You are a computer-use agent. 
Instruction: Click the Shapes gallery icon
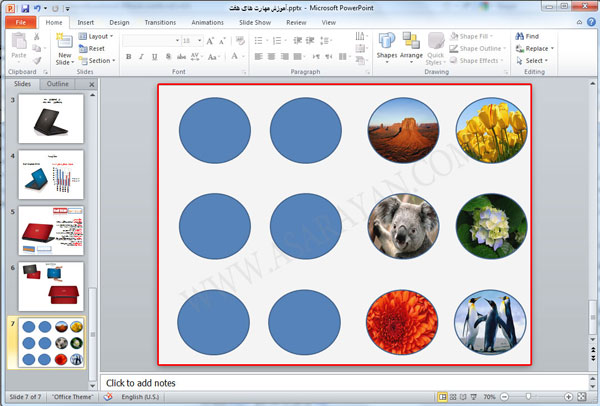386,45
